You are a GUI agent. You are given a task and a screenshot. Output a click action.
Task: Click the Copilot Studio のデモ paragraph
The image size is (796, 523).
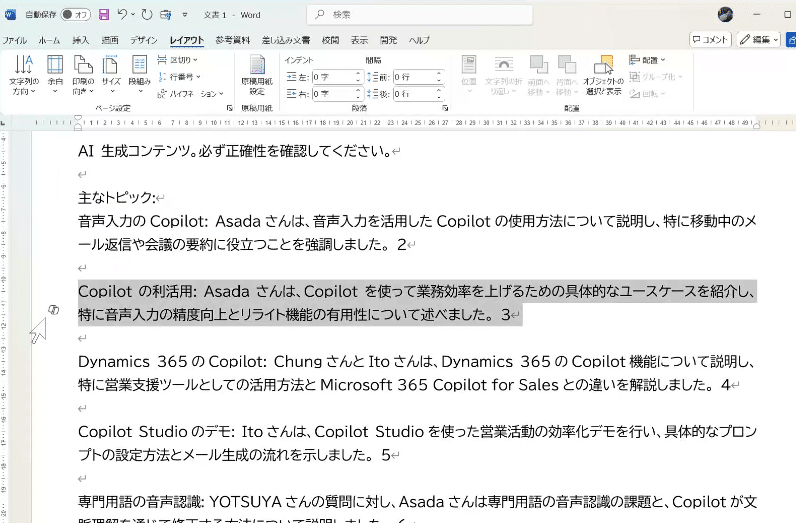(x=417, y=443)
